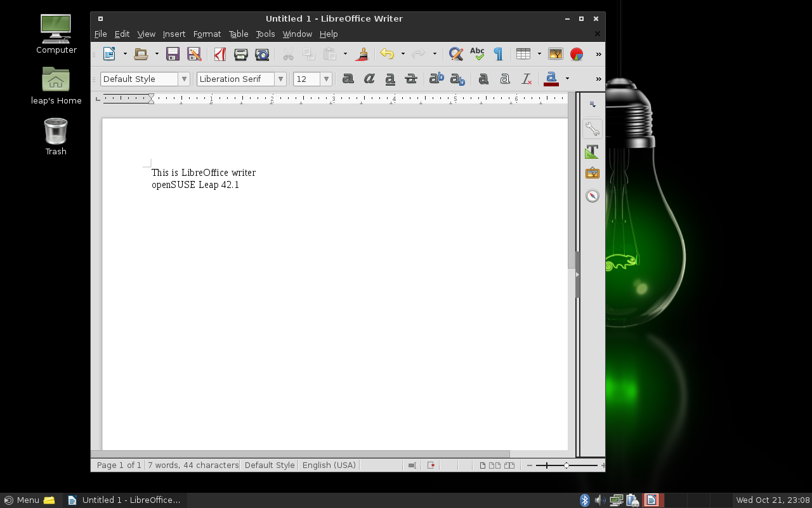
Task: Open the Tools menu
Action: [x=265, y=34]
